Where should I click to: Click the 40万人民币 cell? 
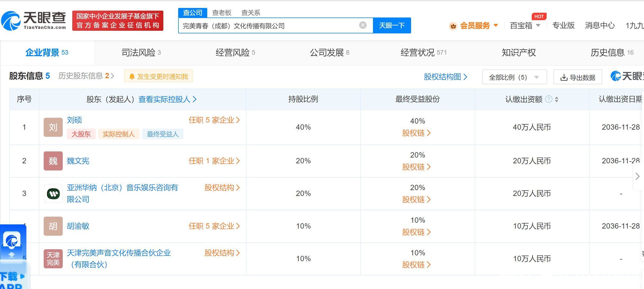[x=532, y=127]
